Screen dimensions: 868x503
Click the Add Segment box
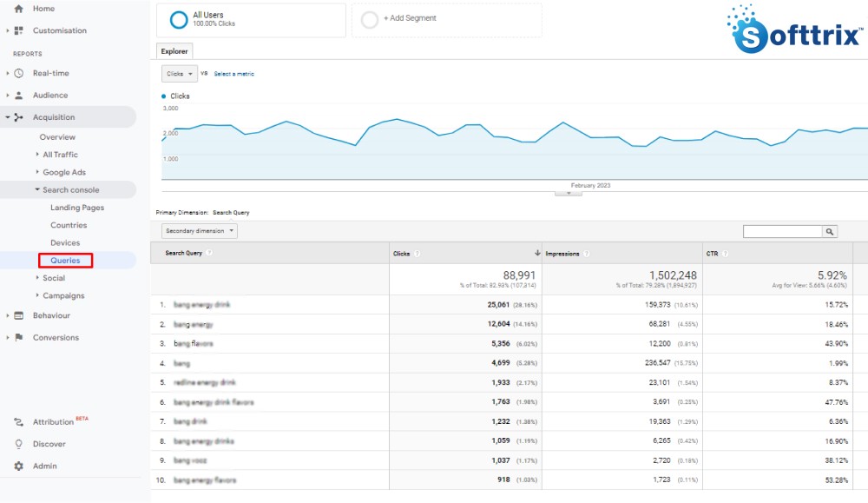[x=447, y=20]
